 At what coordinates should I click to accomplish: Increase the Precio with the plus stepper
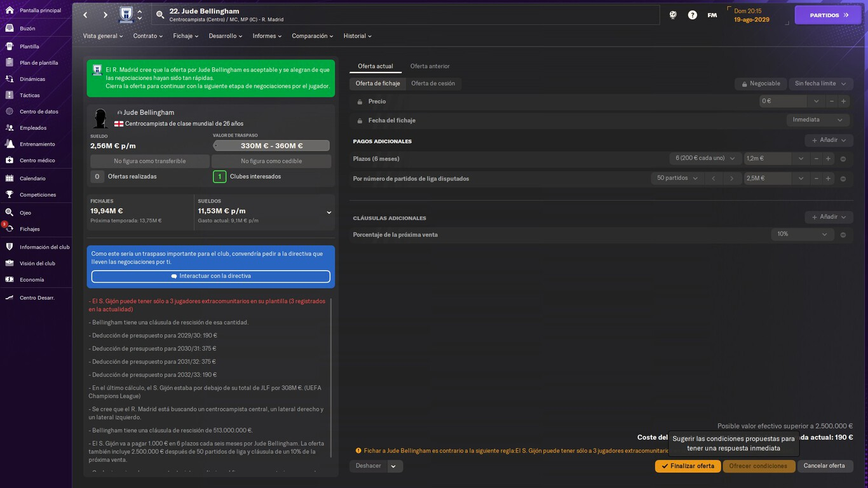coord(843,102)
